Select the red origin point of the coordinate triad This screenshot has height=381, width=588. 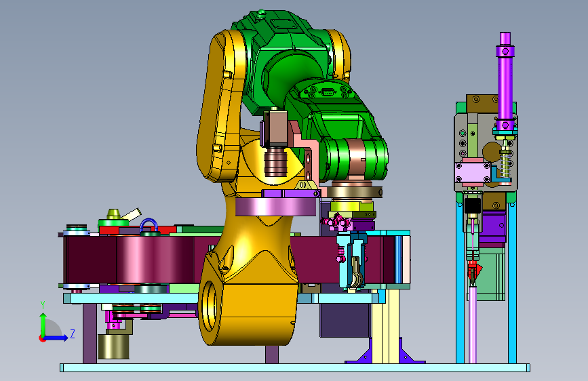(41, 338)
